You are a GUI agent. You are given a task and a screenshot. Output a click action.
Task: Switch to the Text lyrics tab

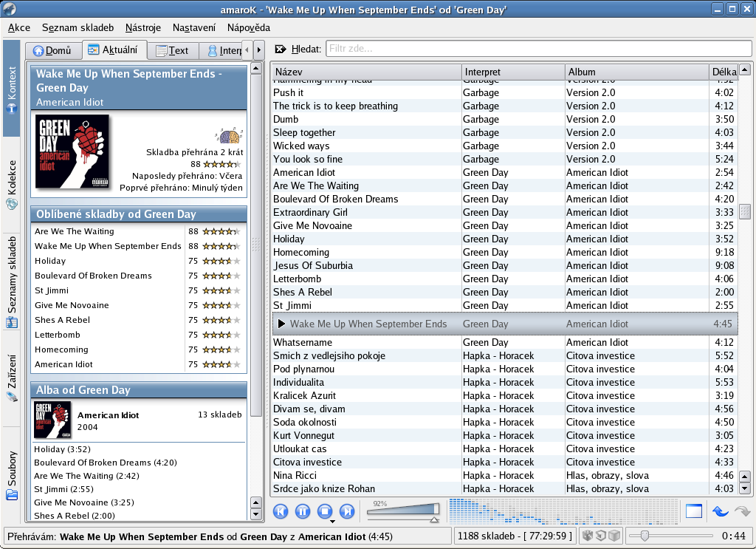click(x=172, y=50)
